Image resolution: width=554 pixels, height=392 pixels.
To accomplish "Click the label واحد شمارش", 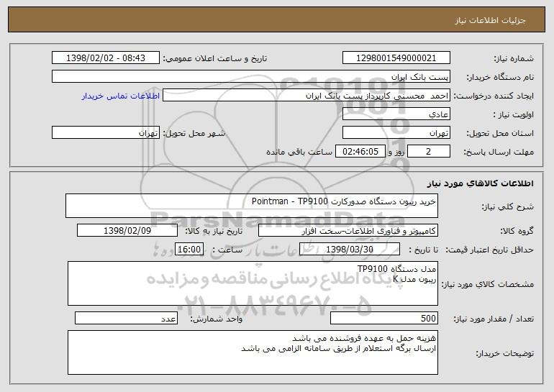I will coord(217,319).
